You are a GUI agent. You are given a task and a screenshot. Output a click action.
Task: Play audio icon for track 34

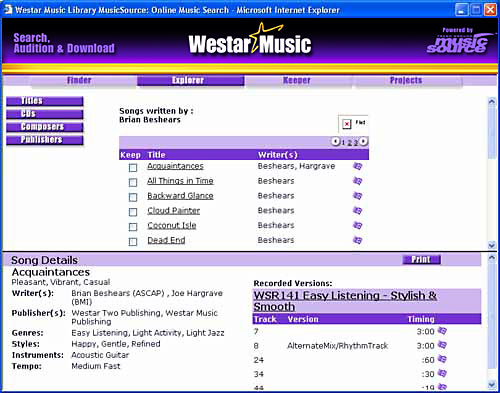442,373
